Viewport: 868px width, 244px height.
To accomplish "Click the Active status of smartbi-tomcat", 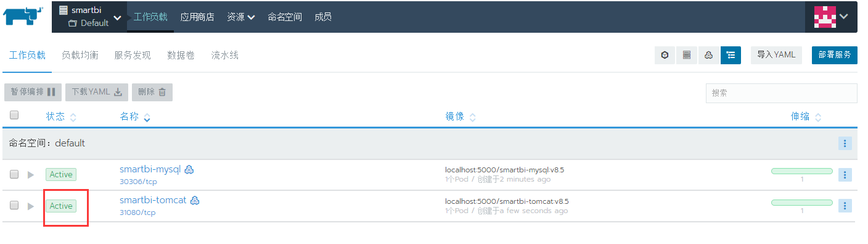I will (x=61, y=206).
